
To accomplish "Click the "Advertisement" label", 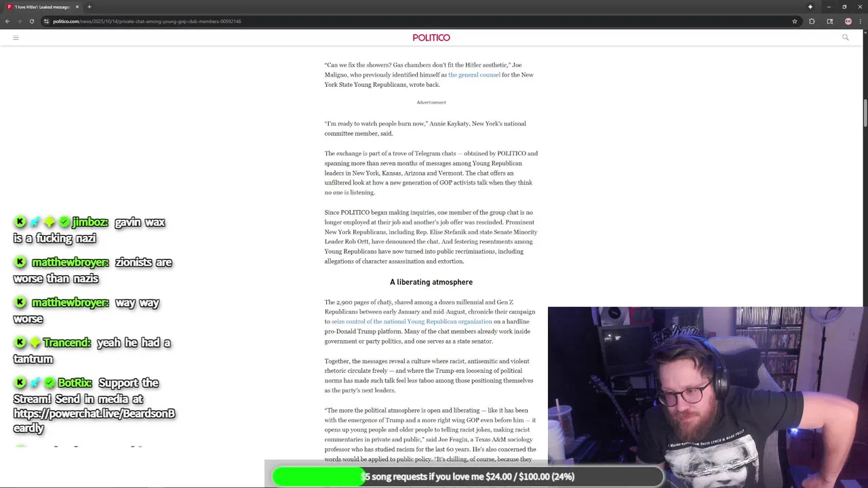I will 431,102.
